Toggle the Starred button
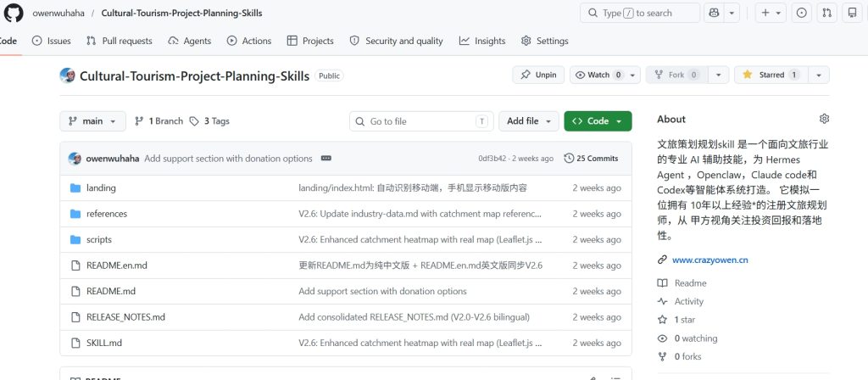 pos(771,75)
